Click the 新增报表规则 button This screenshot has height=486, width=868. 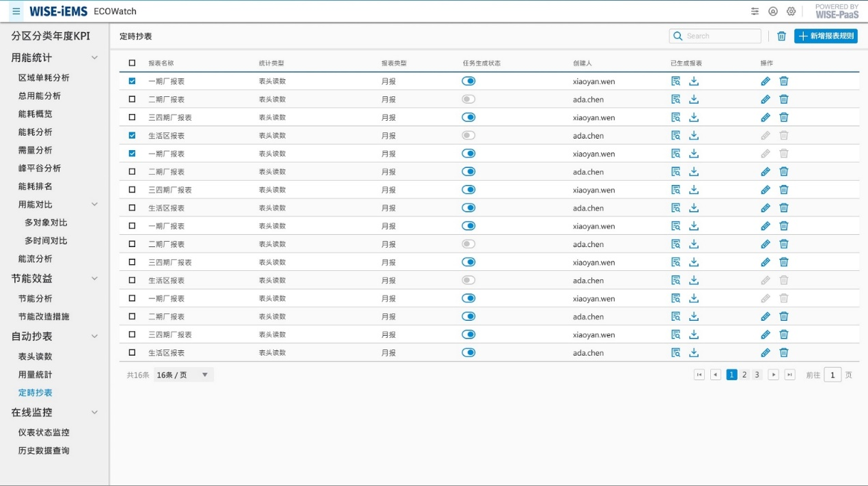click(826, 36)
